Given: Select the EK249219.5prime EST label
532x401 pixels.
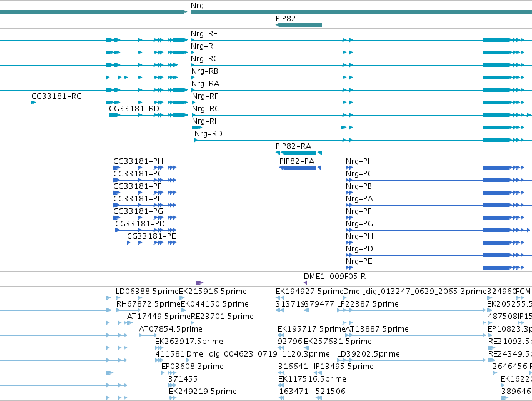Looking at the screenshot, I should coord(203,392).
